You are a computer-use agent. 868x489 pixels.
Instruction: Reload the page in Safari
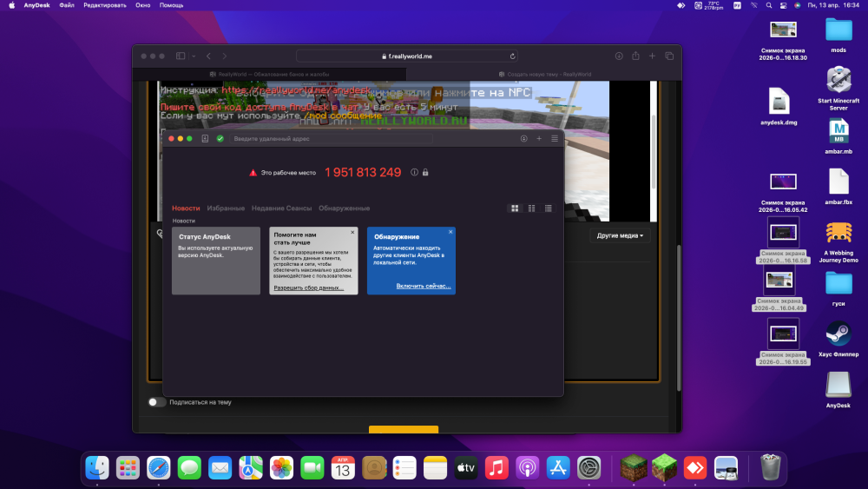pyautogui.click(x=513, y=56)
